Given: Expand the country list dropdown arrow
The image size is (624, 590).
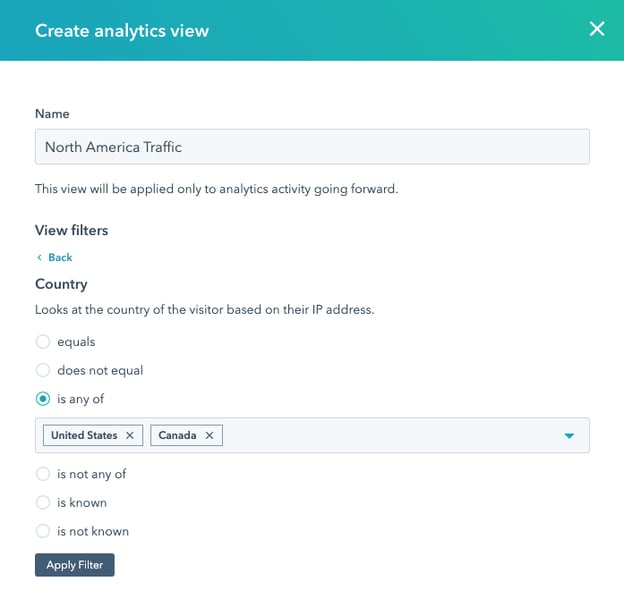Looking at the screenshot, I should (x=569, y=436).
